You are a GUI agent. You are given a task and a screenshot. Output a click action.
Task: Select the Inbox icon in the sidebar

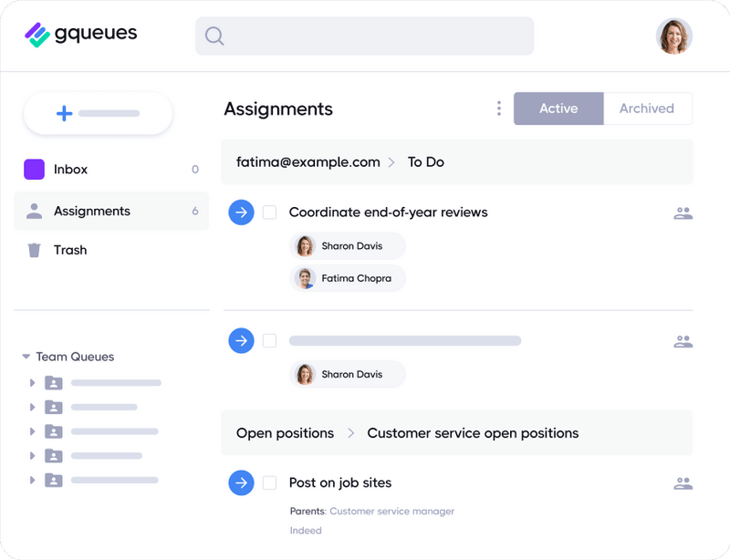click(x=32, y=169)
